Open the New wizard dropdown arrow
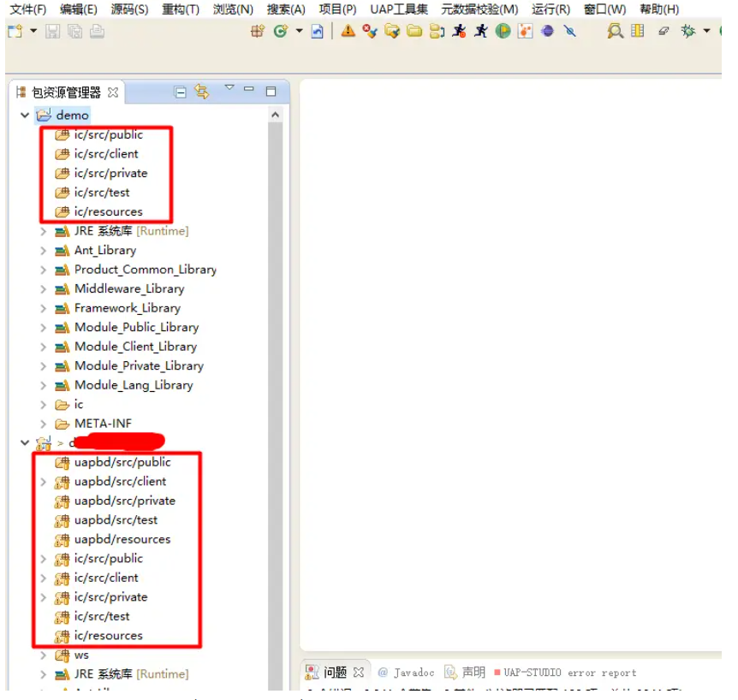 pyautogui.click(x=33, y=32)
